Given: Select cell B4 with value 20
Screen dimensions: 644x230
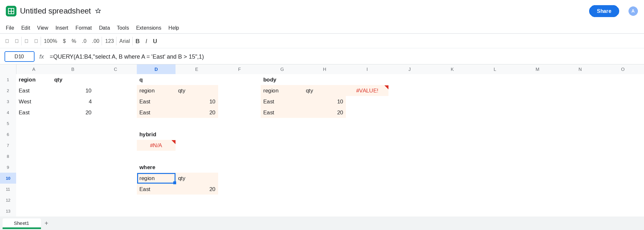Looking at the screenshot, I should tap(73, 112).
